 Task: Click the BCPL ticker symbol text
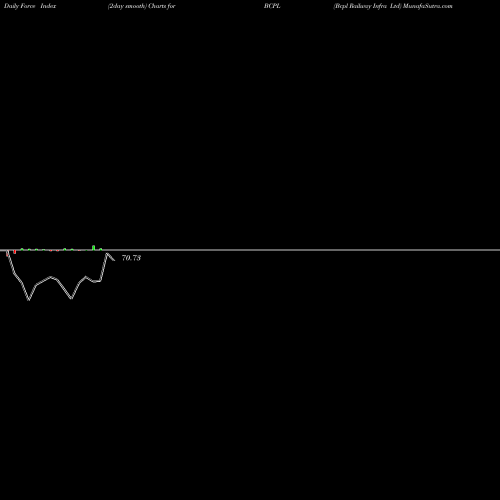click(x=272, y=6)
